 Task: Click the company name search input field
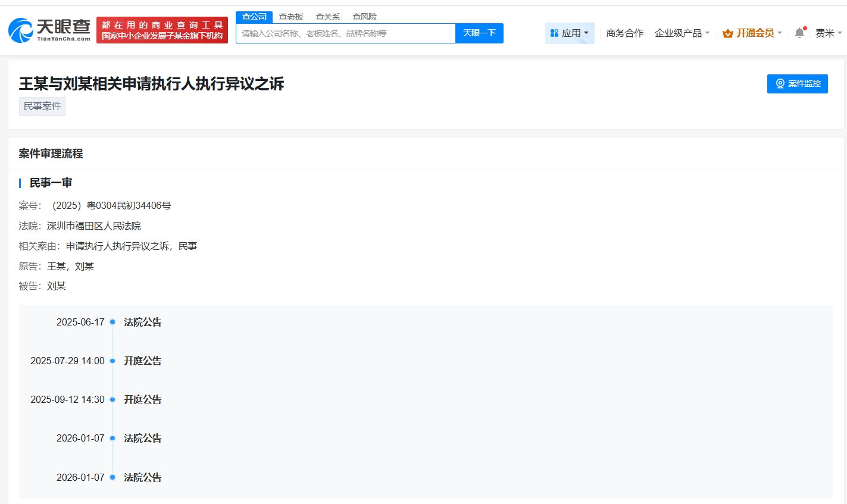(345, 33)
